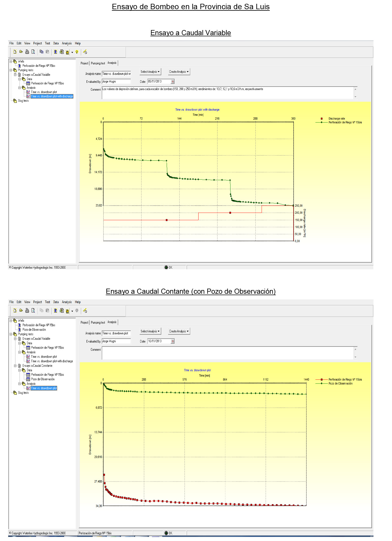The image size is (392, 541).
Task: Click the yellow light bulb icon in upper toolbar
Action: (x=77, y=52)
